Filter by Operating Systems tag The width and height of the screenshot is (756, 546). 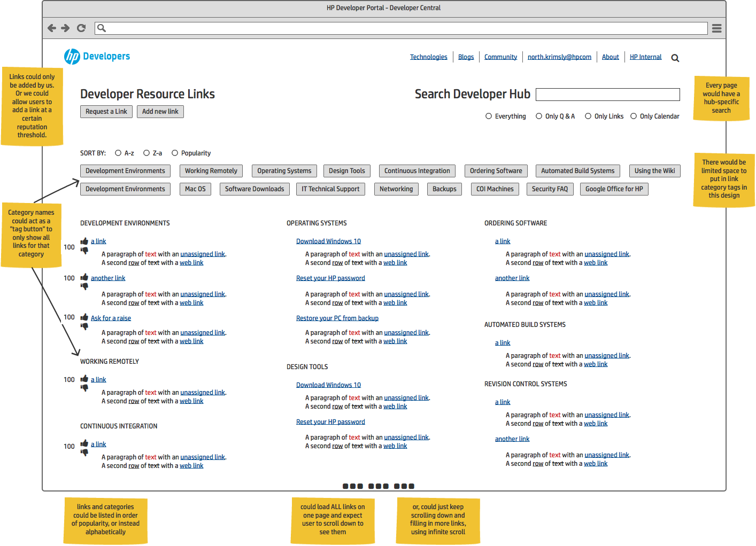(284, 171)
